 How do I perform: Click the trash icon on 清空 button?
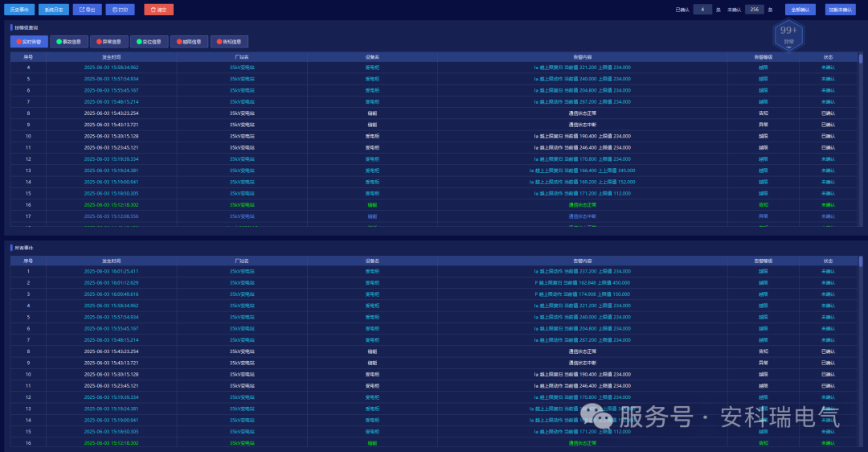click(x=153, y=10)
